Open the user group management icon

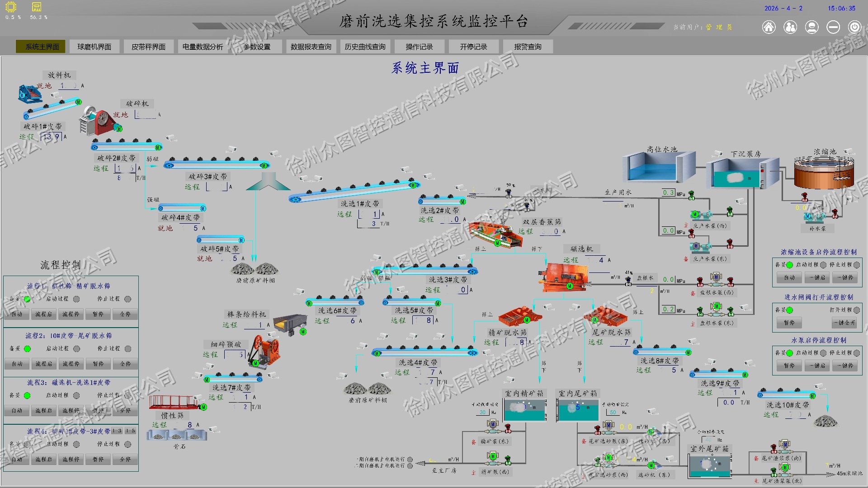pyautogui.click(x=790, y=27)
